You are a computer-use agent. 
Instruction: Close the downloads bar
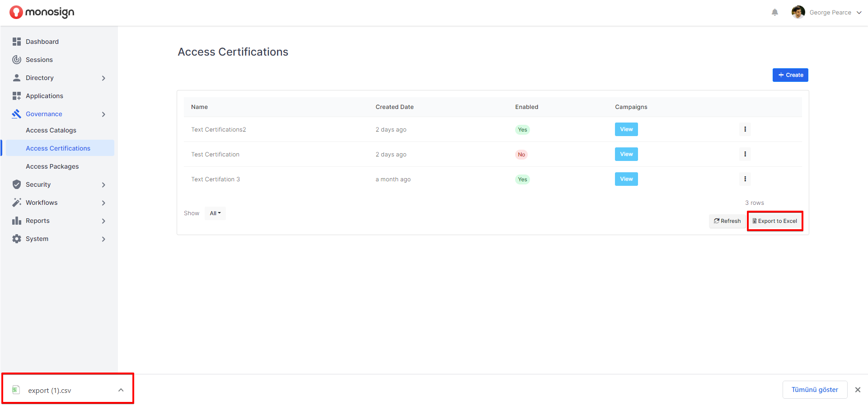857,390
